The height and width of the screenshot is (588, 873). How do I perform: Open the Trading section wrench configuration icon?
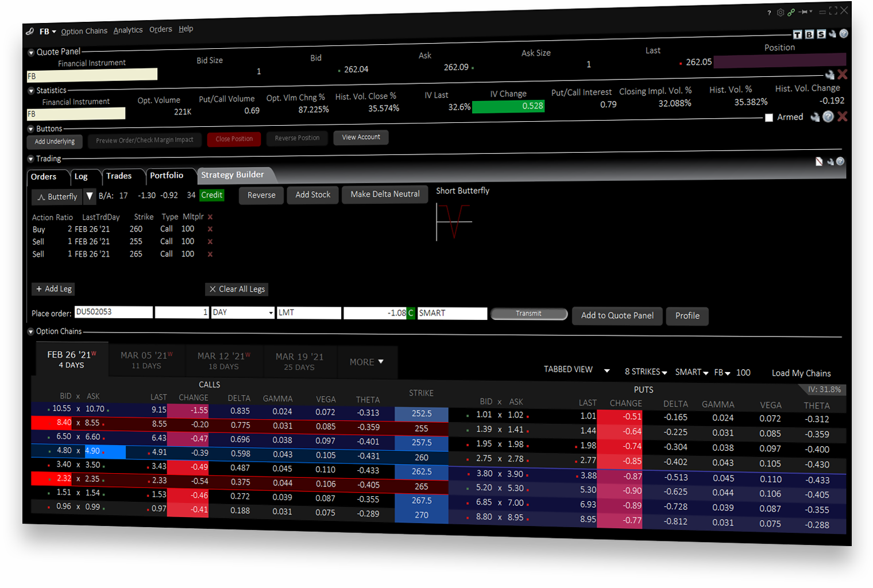830,161
